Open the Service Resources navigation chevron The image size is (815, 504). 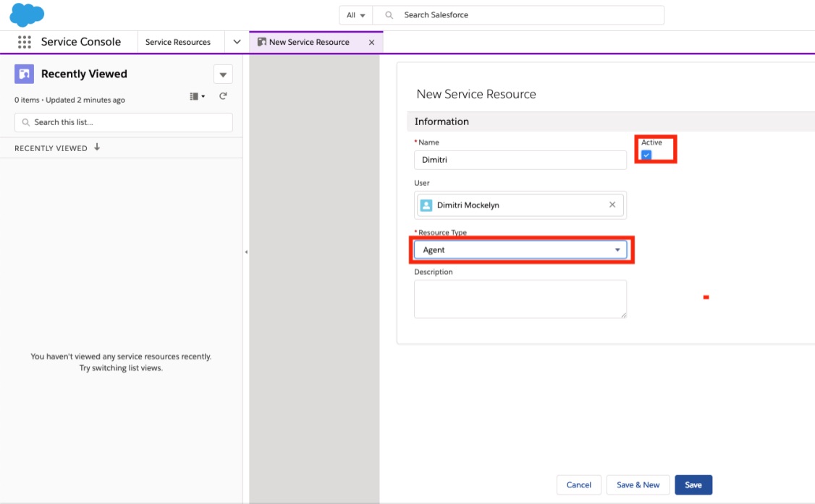[237, 42]
